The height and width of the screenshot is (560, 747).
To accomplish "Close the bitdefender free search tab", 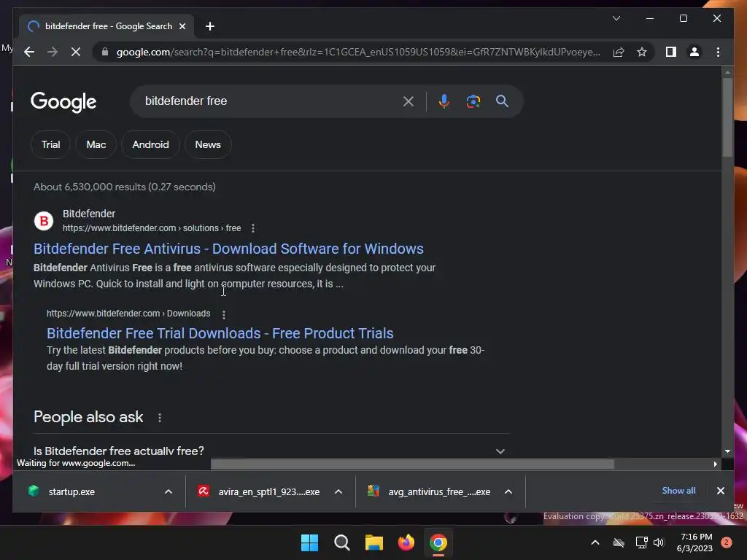I will click(x=182, y=26).
